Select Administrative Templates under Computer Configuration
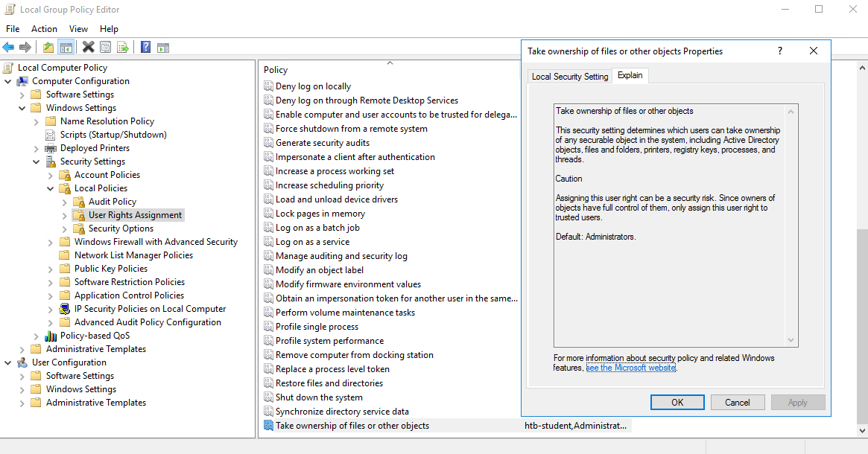Screen dimensions: 868x454 [96, 349]
